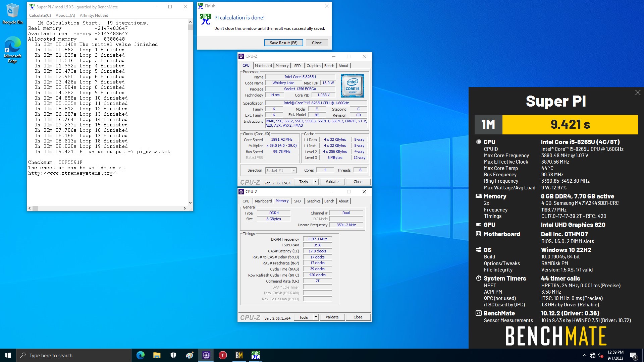Screen dimensions: 644x362
Task: Switch to About tab in upper CPU-Z
Action: [343, 66]
